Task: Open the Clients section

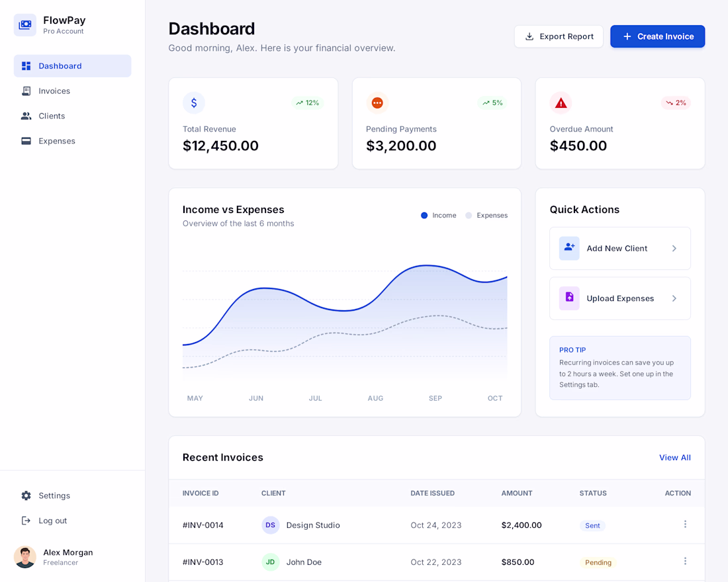Action: (x=72, y=116)
